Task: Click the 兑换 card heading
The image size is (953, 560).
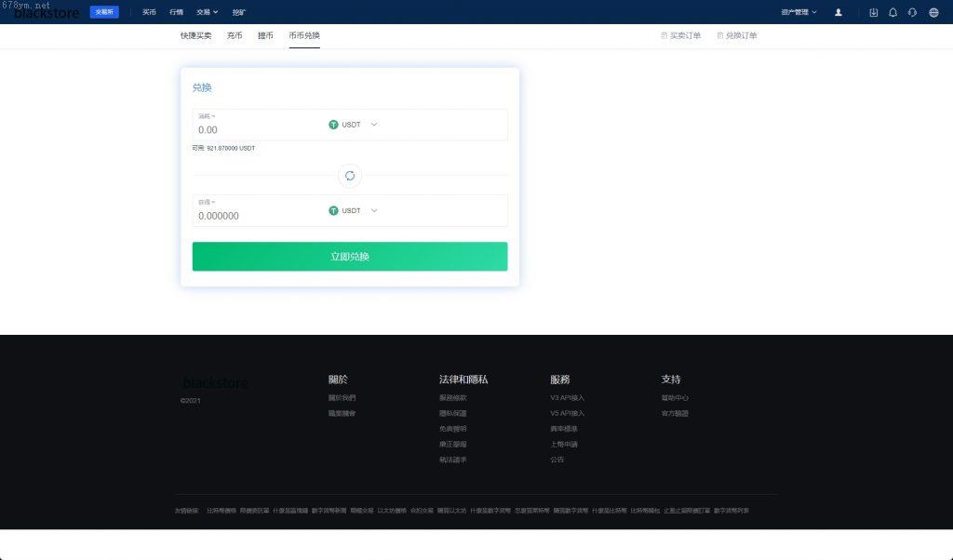Action: point(202,87)
